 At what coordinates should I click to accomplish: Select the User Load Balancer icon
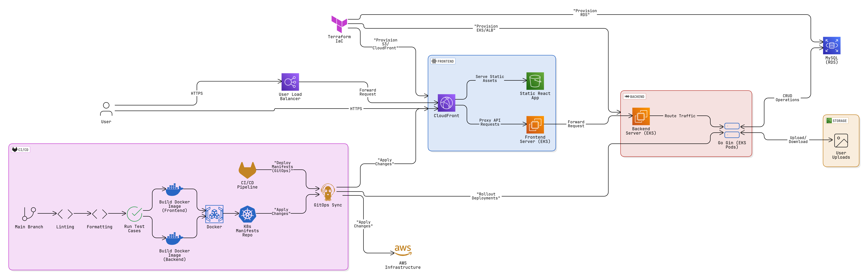pos(290,82)
